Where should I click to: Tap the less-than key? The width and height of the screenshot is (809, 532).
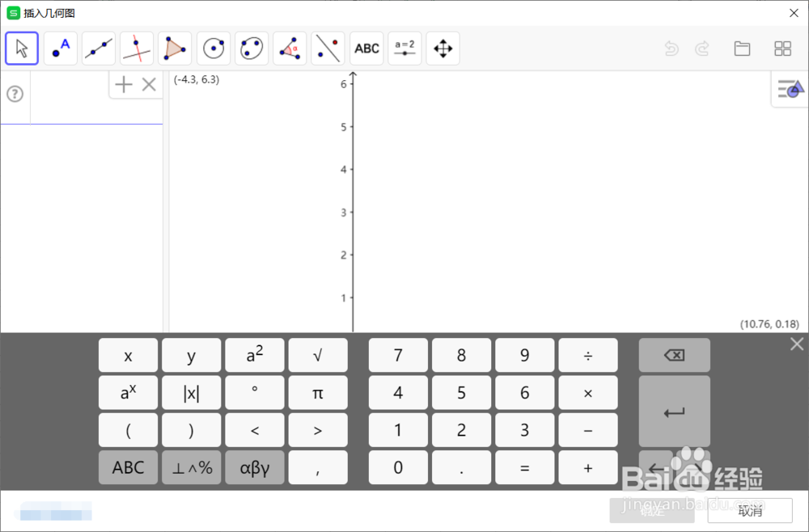point(255,430)
